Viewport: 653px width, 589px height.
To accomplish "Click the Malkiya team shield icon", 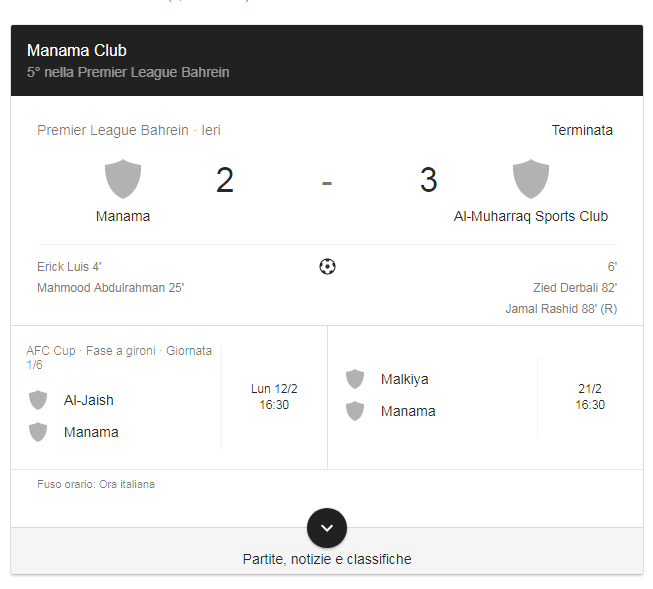I will [355, 379].
